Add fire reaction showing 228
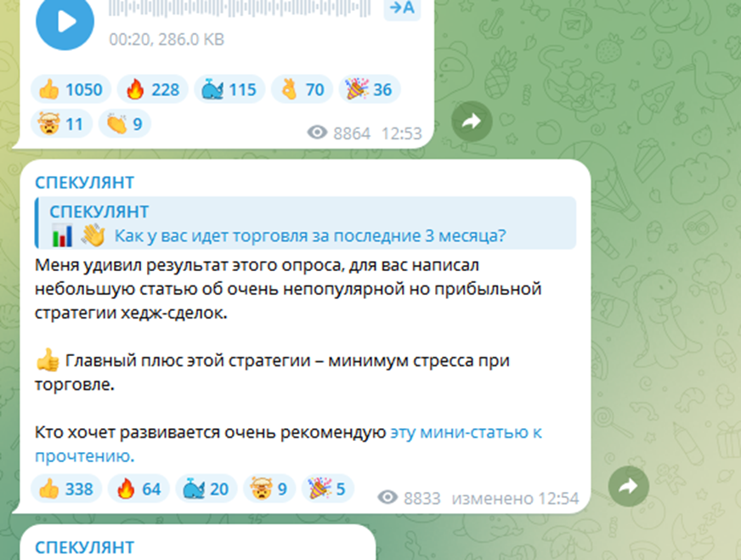 click(153, 89)
